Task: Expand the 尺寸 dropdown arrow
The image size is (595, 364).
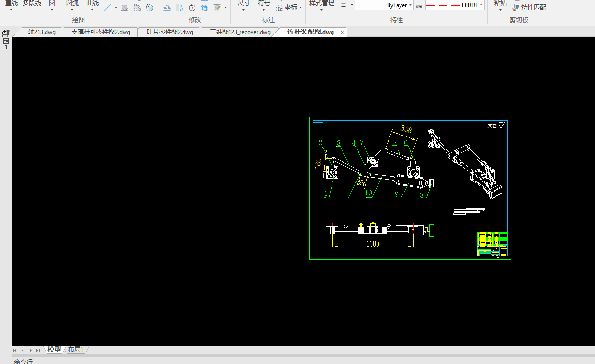Action: [x=244, y=10]
